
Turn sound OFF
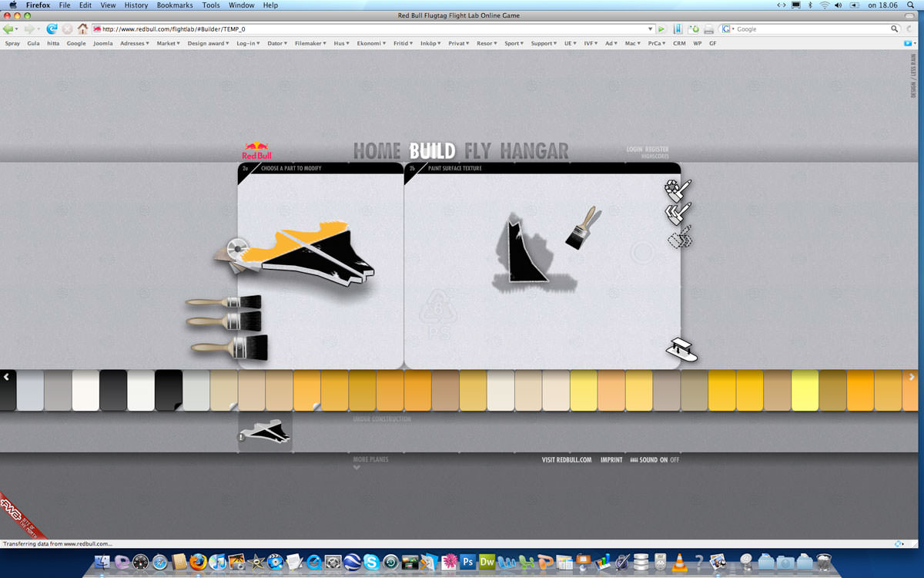(675, 460)
